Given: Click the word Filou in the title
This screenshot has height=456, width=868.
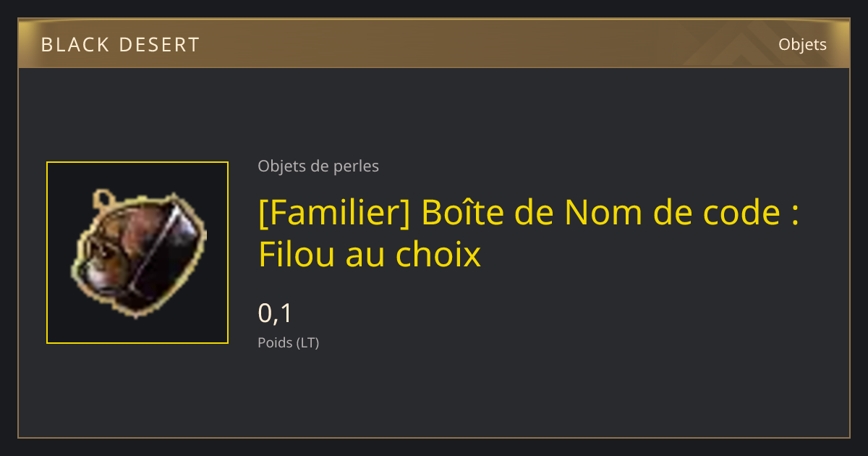Looking at the screenshot, I should (x=293, y=254).
